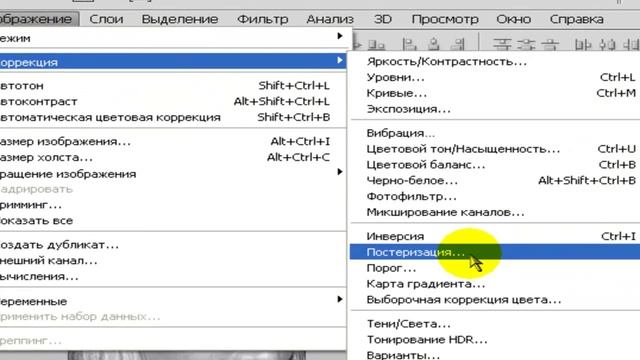
Task: Open the Анализ menu
Action: click(x=330, y=19)
